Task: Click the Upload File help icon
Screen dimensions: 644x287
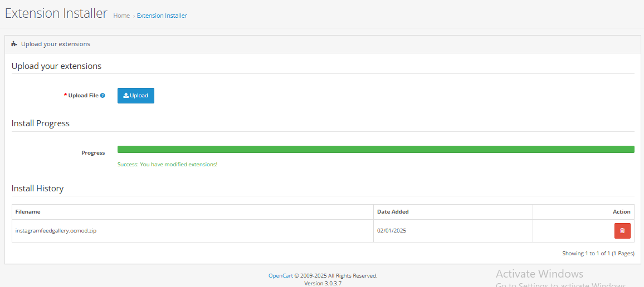Action: (x=103, y=96)
